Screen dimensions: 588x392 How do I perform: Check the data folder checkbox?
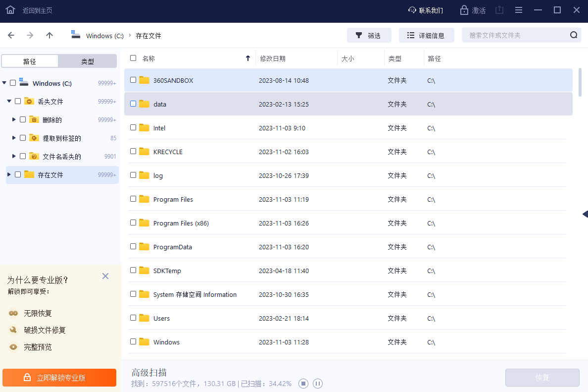click(x=133, y=103)
